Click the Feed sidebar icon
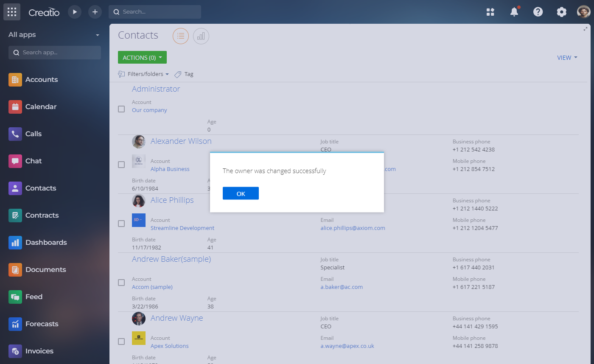 [x=15, y=297]
